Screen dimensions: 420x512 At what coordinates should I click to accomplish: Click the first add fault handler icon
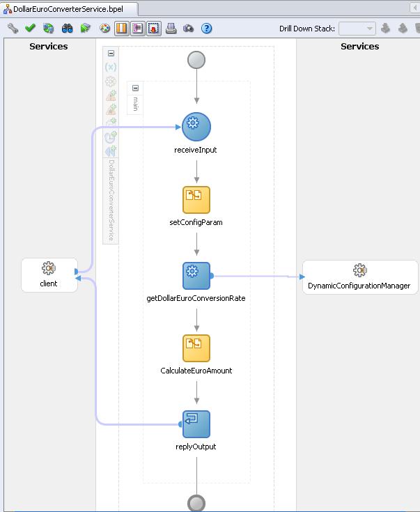[x=111, y=95]
